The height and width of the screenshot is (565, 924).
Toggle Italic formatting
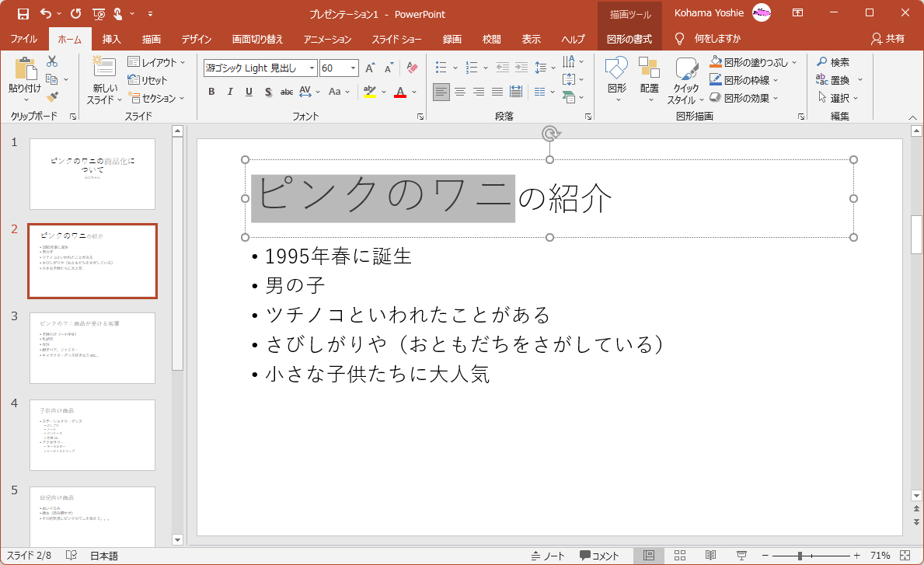point(230,92)
